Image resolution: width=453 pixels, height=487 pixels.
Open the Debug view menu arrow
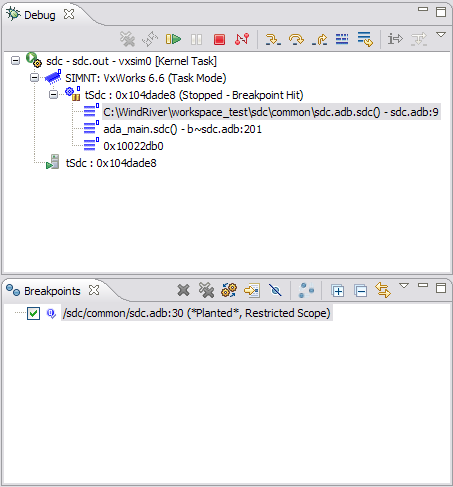tap(441, 35)
